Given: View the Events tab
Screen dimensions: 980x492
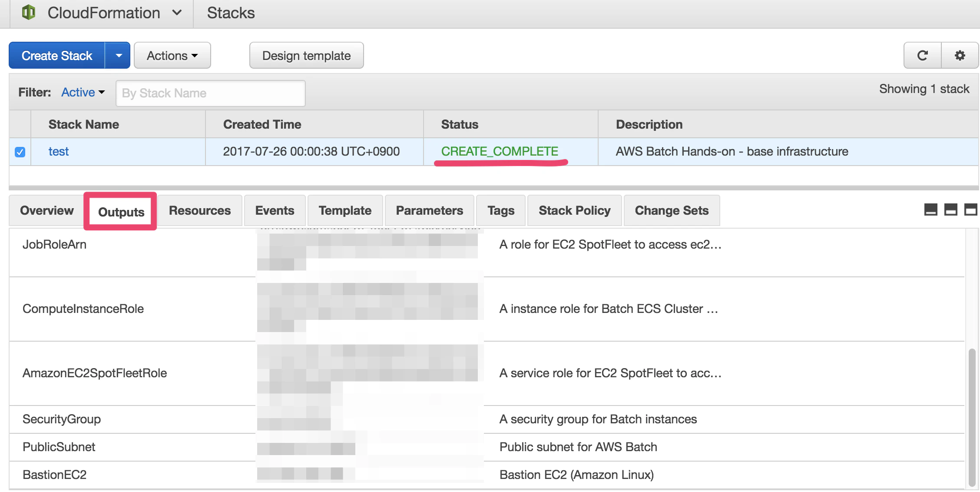Looking at the screenshot, I should (275, 210).
